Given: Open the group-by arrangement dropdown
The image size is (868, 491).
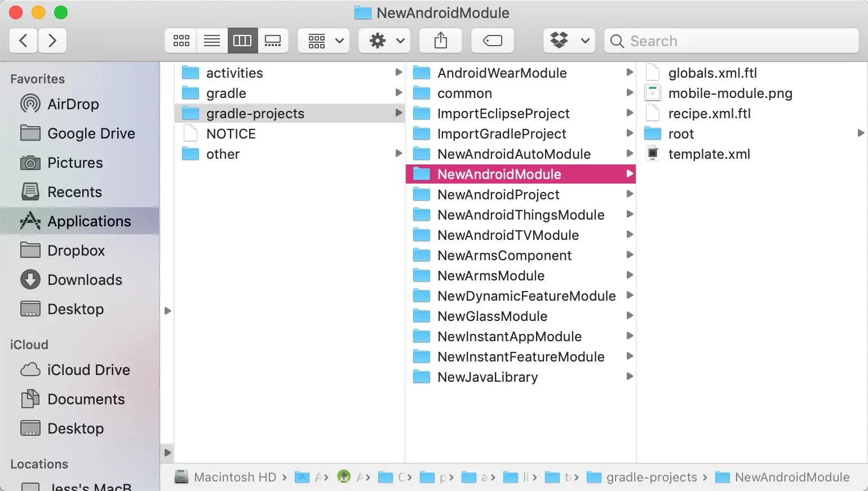Looking at the screenshot, I should click(x=324, y=41).
